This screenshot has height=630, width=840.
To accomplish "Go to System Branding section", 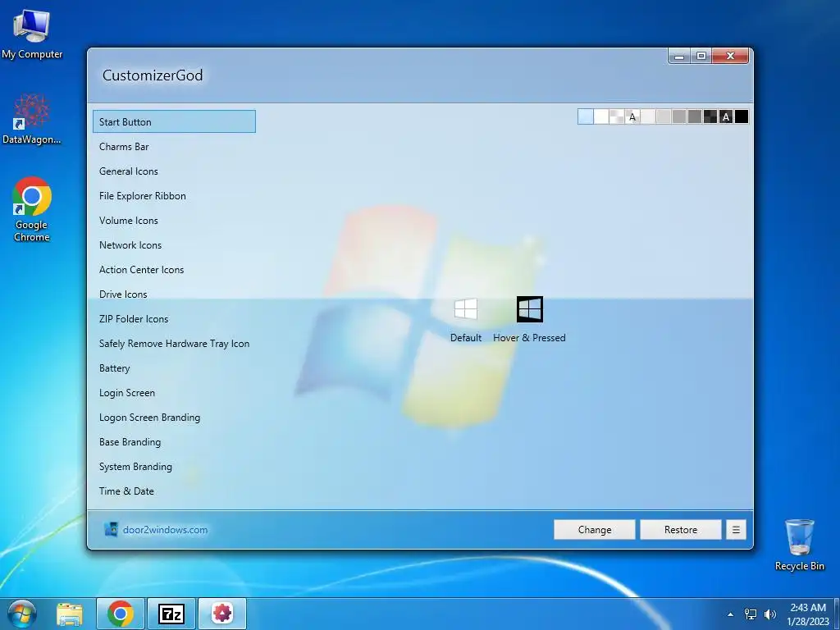I will tap(174, 467).
